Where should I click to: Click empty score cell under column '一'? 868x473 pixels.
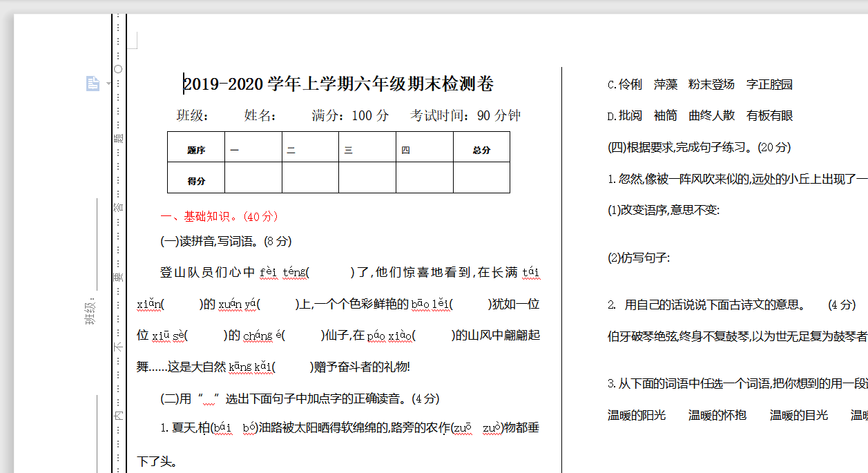253,178
